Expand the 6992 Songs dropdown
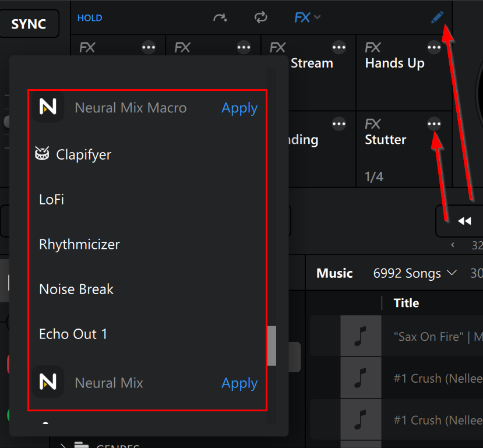 [x=414, y=273]
